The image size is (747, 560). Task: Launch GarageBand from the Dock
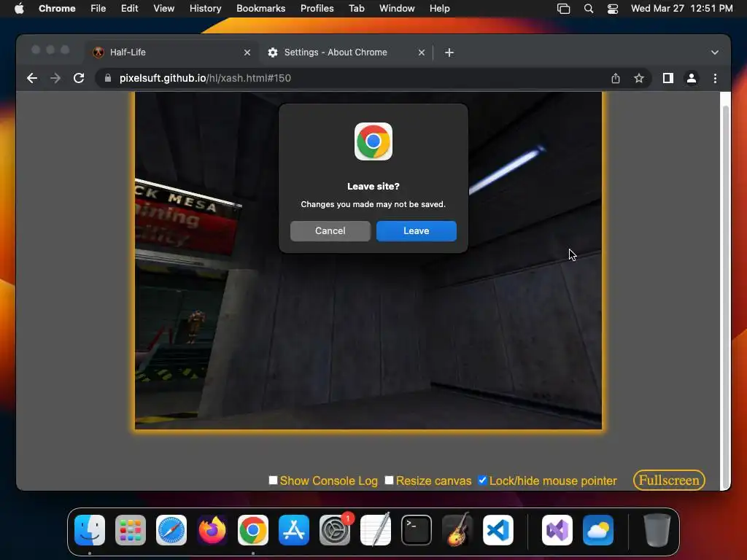coord(457,529)
